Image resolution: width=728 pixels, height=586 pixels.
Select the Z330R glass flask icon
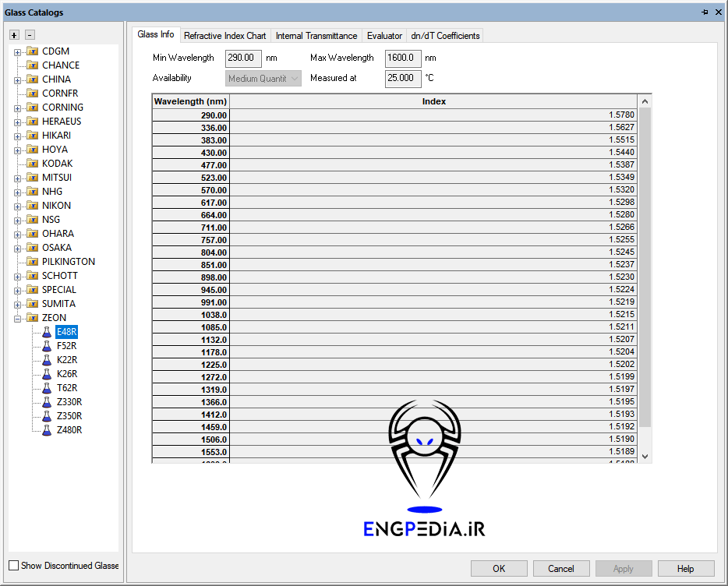[47, 401]
